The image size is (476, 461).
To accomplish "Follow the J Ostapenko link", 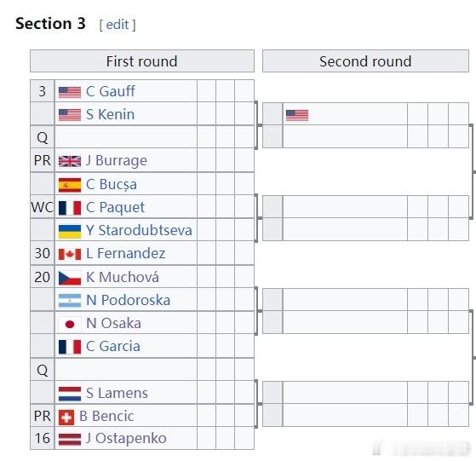I will (x=126, y=439).
